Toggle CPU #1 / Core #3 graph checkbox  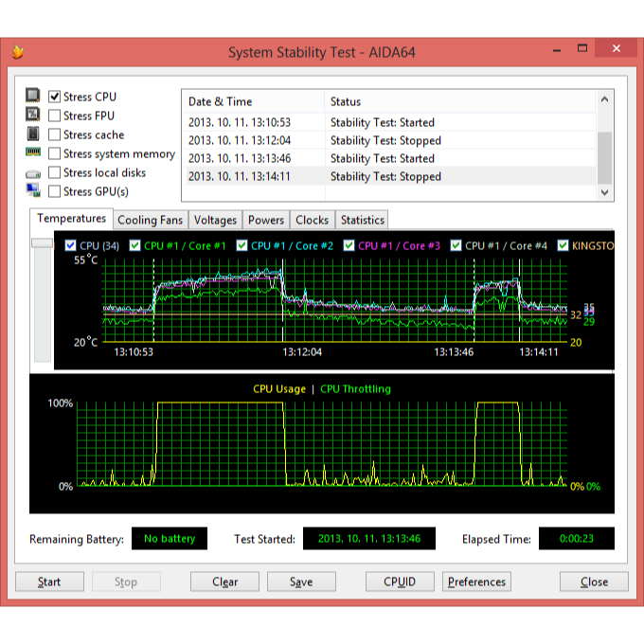click(x=349, y=245)
